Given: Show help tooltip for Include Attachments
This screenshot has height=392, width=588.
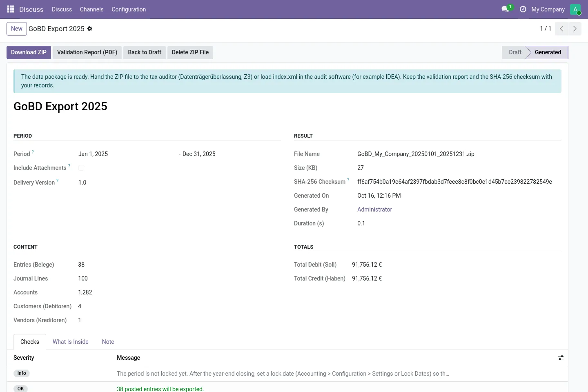Looking at the screenshot, I should coord(69,166).
